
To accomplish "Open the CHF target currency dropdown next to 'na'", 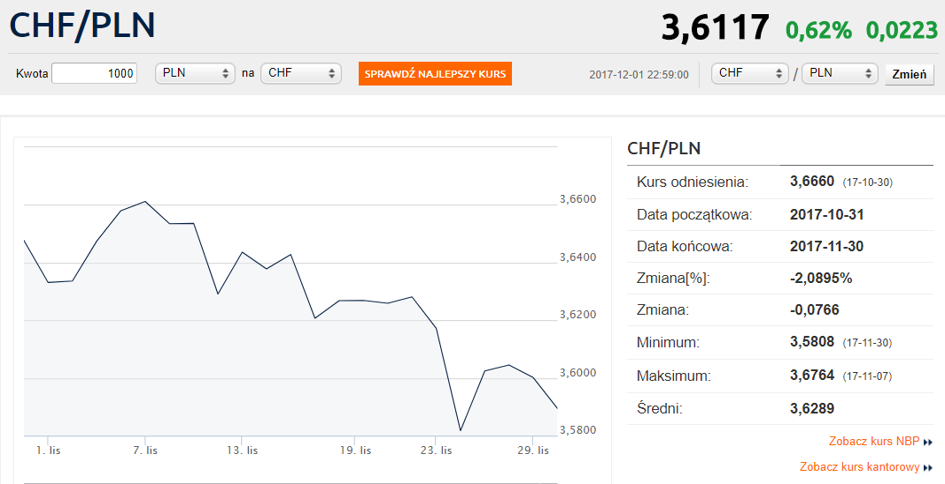I will point(301,74).
